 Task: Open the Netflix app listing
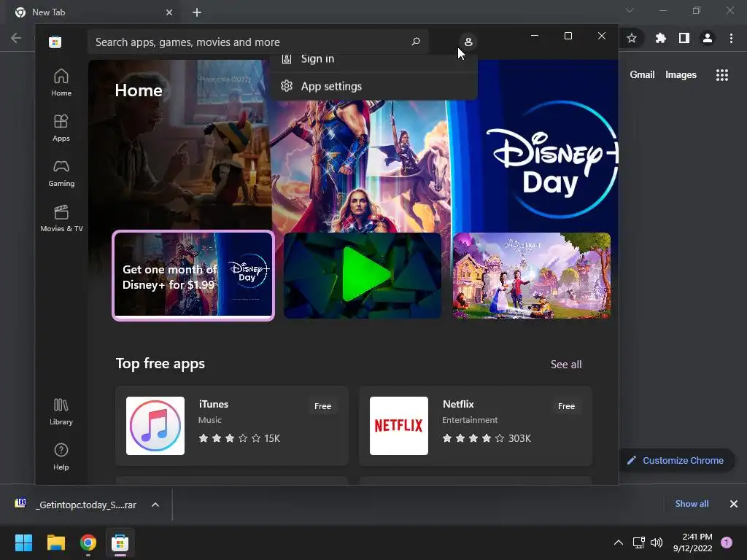click(476, 426)
